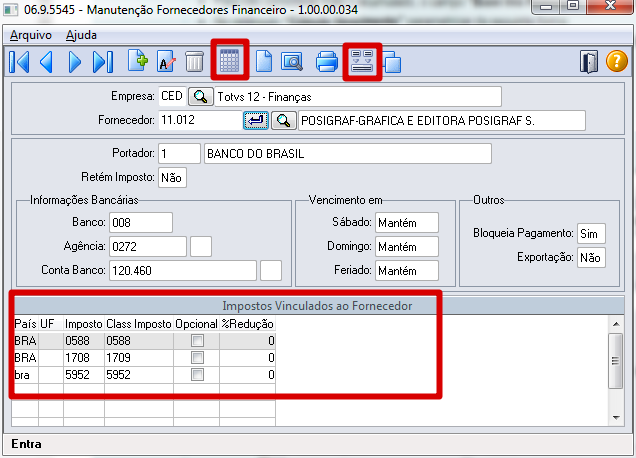Open the form layout toolbar icon
The width and height of the screenshot is (636, 458).
coord(362,61)
